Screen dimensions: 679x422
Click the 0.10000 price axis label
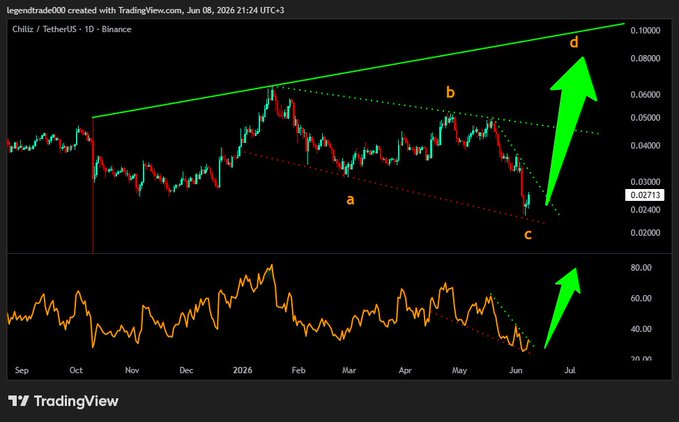point(645,30)
